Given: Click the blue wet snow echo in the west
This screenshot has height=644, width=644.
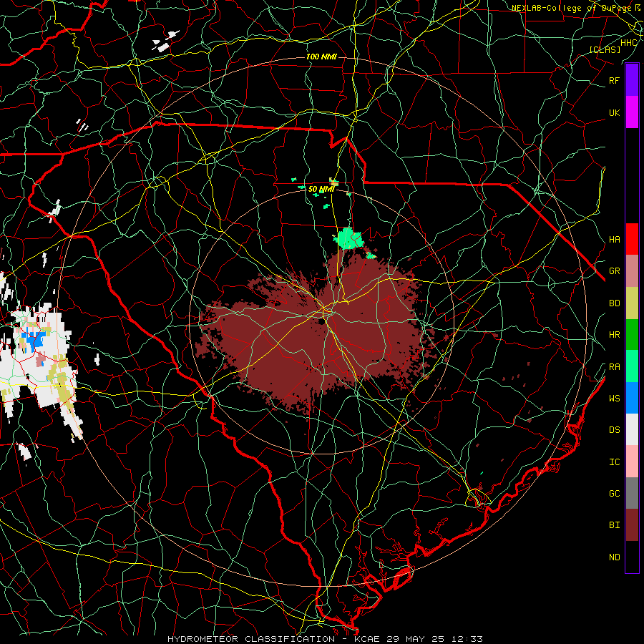Looking at the screenshot, I should (x=33, y=338).
